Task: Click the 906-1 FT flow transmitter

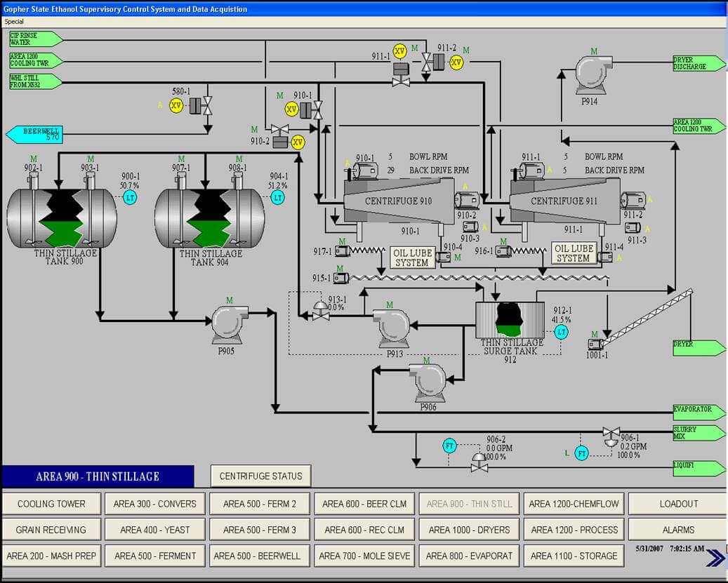Action: pyautogui.click(x=582, y=453)
